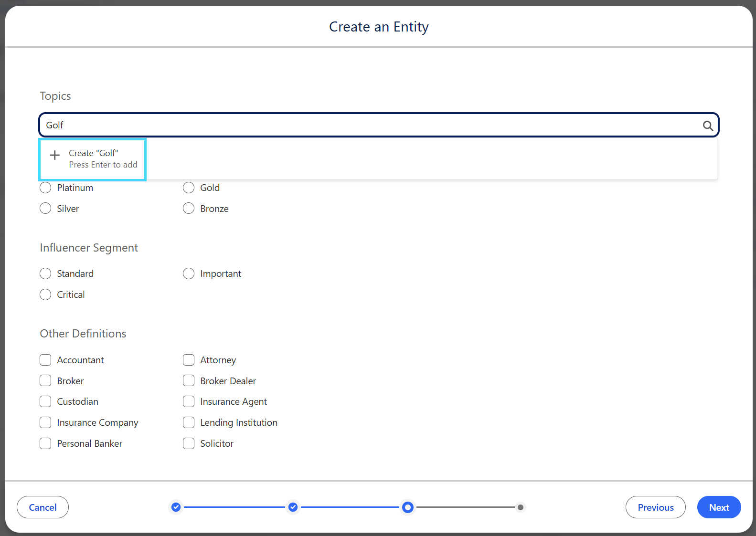This screenshot has height=536, width=756.
Task: Check the Accountant checkbox
Action: (x=45, y=360)
